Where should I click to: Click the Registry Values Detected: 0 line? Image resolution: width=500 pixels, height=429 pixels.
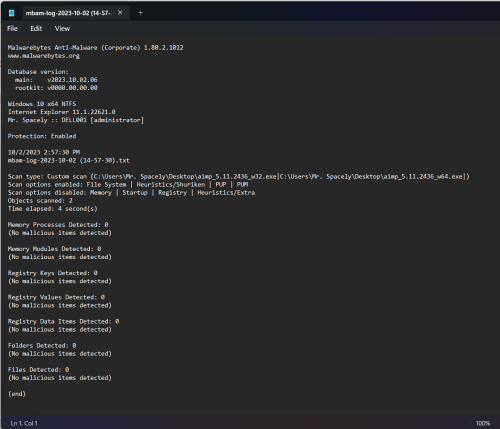click(56, 297)
